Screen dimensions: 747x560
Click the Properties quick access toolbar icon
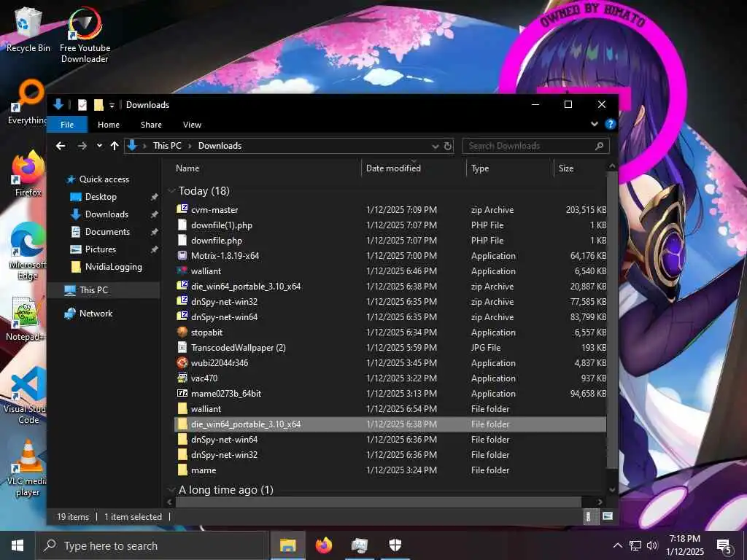pyautogui.click(x=82, y=105)
